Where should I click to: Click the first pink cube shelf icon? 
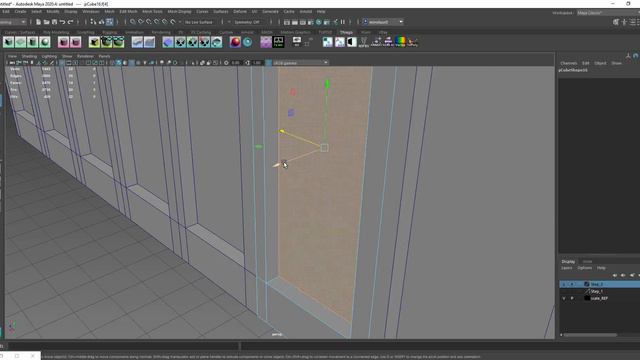[63, 42]
